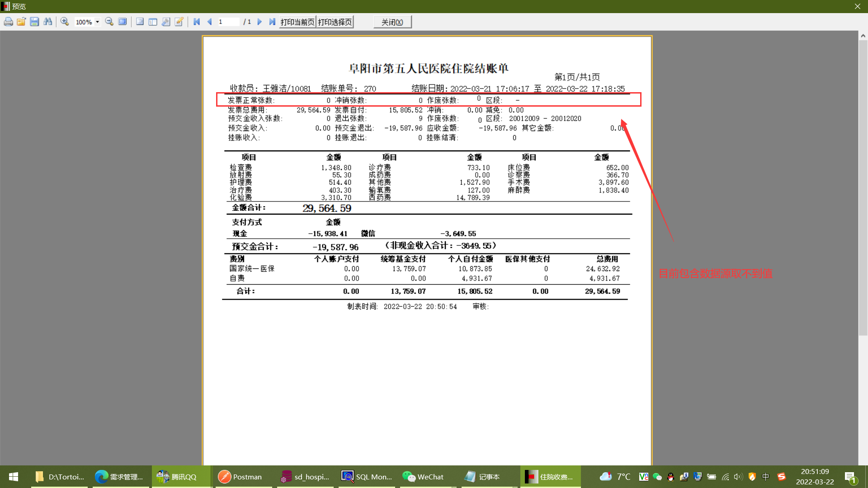Open find with the binoculars icon

(47, 22)
